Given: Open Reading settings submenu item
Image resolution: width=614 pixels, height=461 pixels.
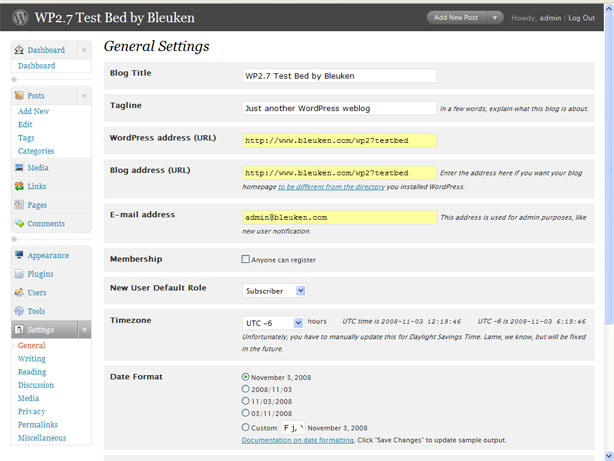Looking at the screenshot, I should tap(32, 372).
